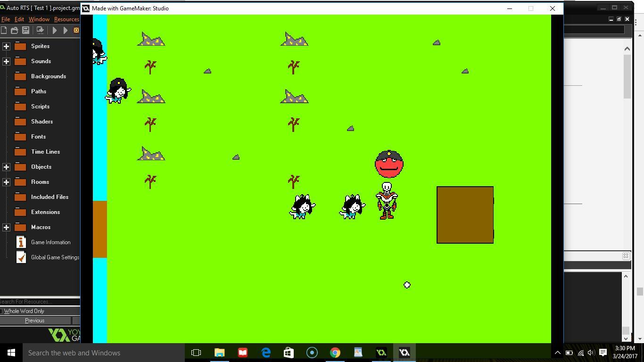Open the Windows Start menu
644x362 pixels.
[11, 353]
